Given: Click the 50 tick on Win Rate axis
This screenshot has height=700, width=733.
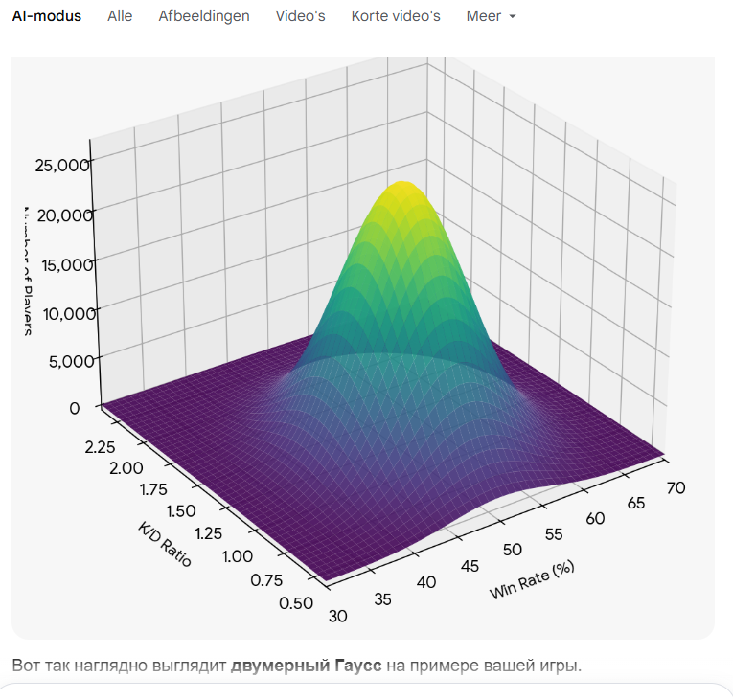Looking at the screenshot, I should point(513,550).
